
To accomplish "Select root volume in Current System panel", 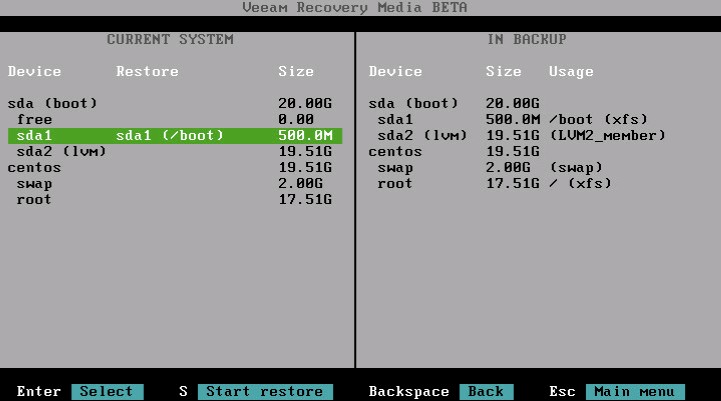I will 34,200.
